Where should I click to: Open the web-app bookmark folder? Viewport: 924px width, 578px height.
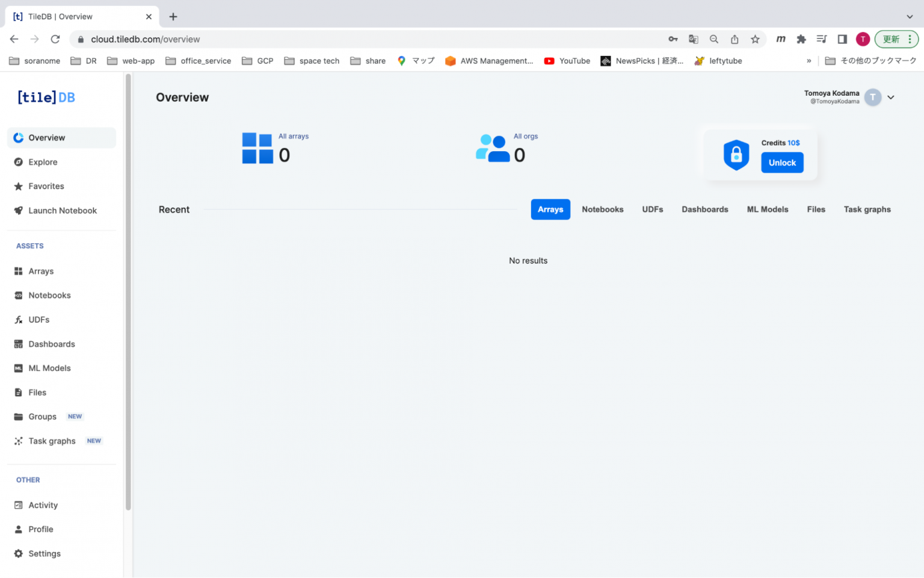coord(131,61)
